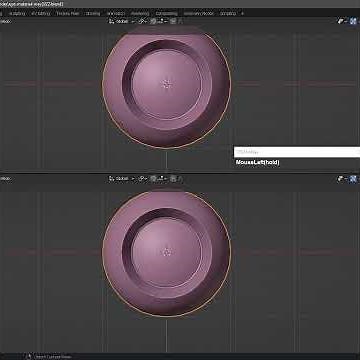
Task: Select the pink bowl object in bottom viewport
Action: point(166,253)
